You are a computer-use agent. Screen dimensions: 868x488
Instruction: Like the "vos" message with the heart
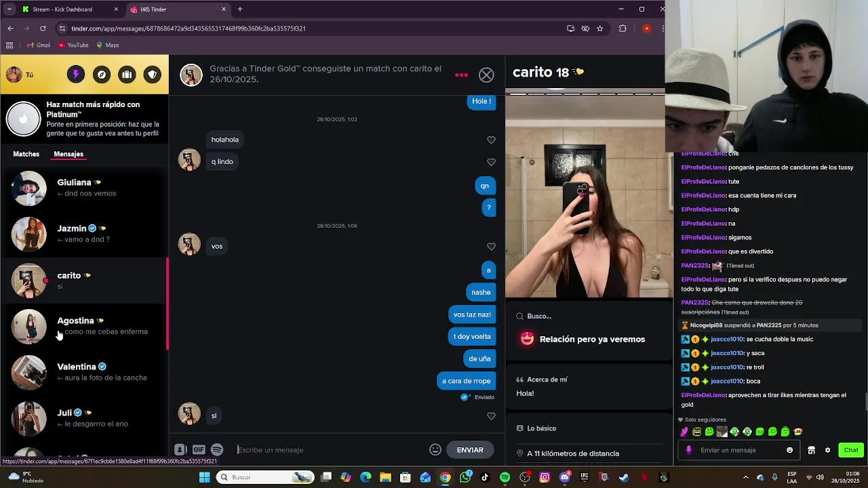pos(491,247)
